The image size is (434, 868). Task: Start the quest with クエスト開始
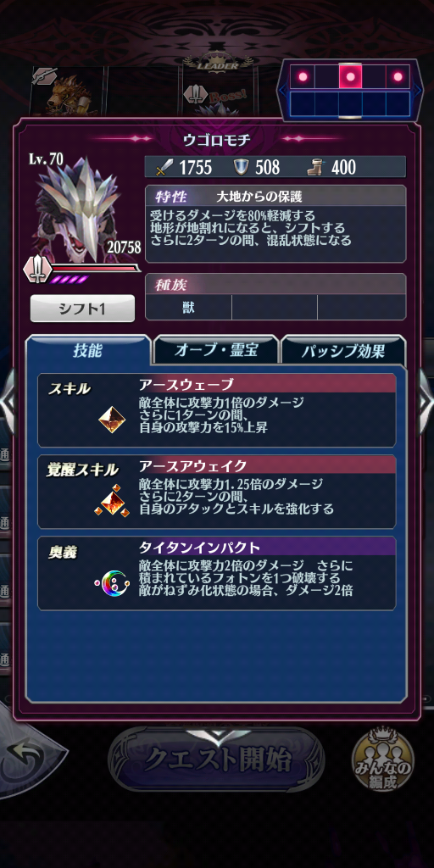coord(216,760)
